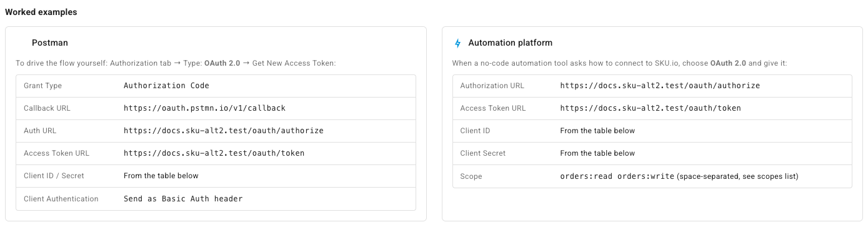Select the authorize URL in Automation platform table
Screen dimensions: 868x227
(x=660, y=86)
